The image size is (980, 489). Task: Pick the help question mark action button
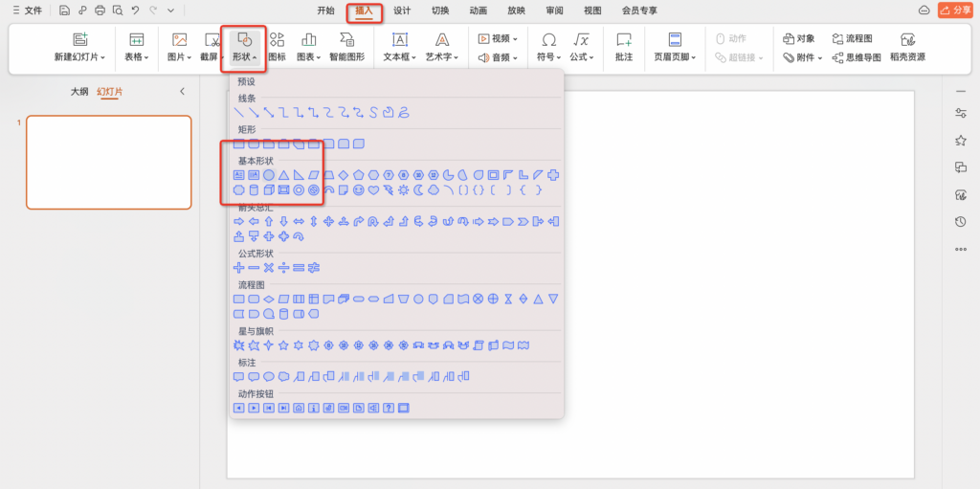pos(389,408)
